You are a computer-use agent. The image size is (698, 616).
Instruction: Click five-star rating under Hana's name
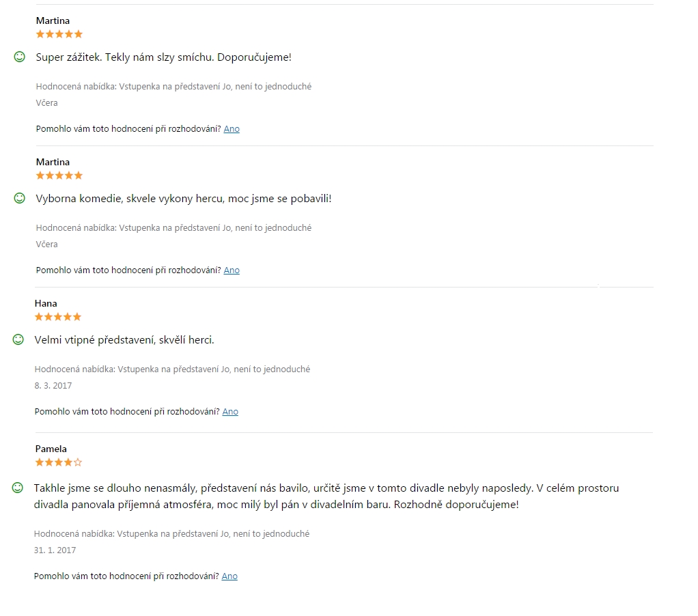tap(58, 317)
